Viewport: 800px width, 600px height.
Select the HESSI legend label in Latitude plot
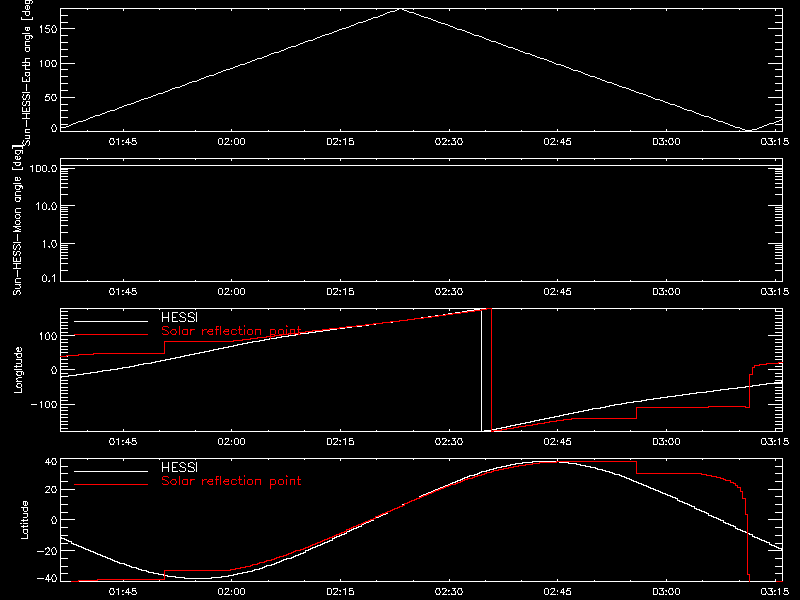coord(179,468)
